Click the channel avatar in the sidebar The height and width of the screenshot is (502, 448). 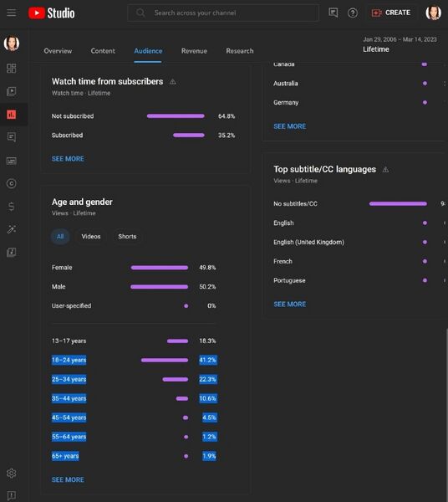pos(12,44)
